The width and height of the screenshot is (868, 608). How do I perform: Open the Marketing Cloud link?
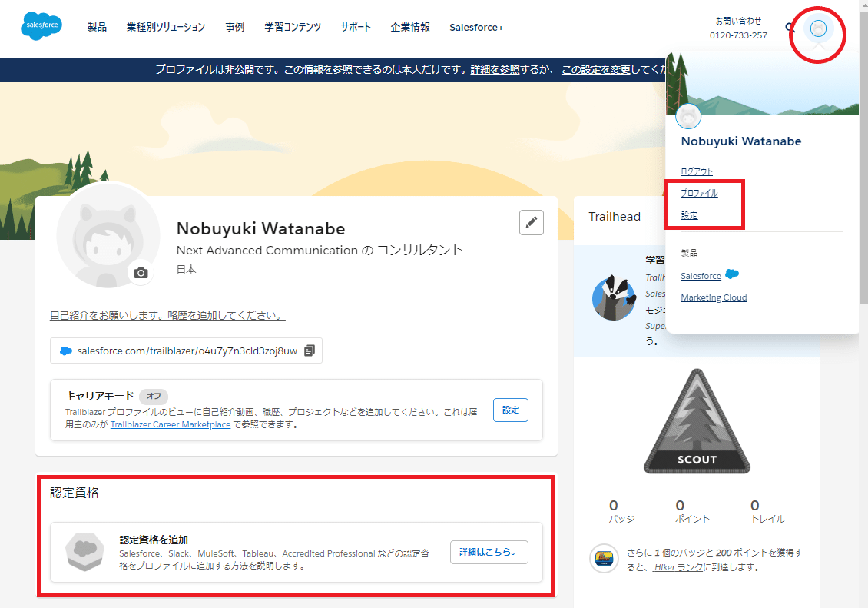click(714, 298)
